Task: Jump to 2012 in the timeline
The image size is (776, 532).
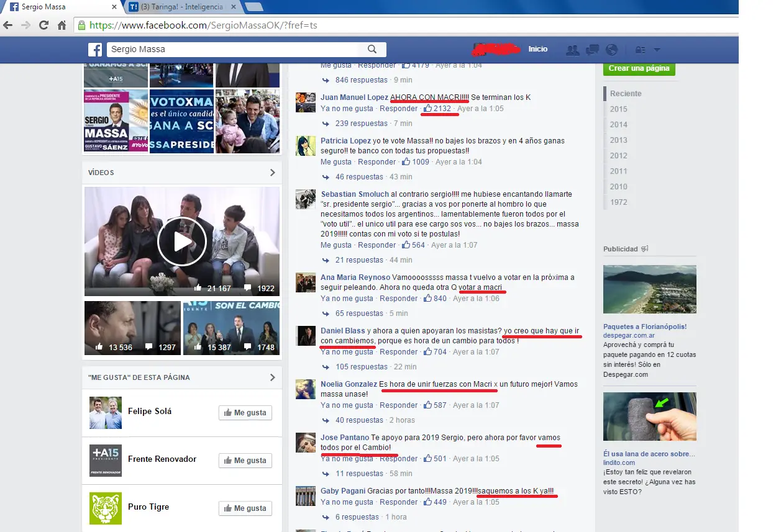Action: (618, 156)
